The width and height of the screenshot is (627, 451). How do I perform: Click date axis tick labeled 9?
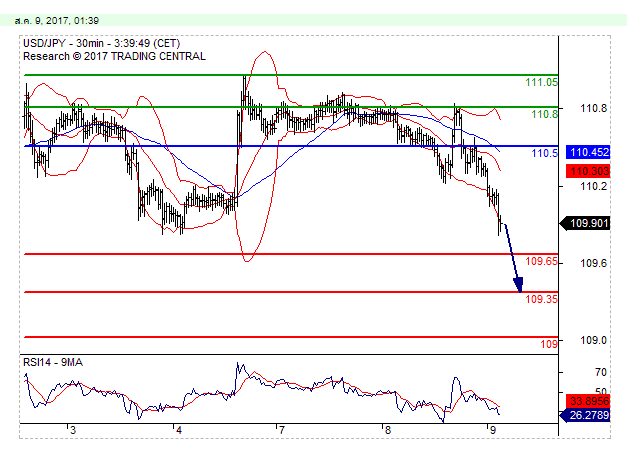493,431
